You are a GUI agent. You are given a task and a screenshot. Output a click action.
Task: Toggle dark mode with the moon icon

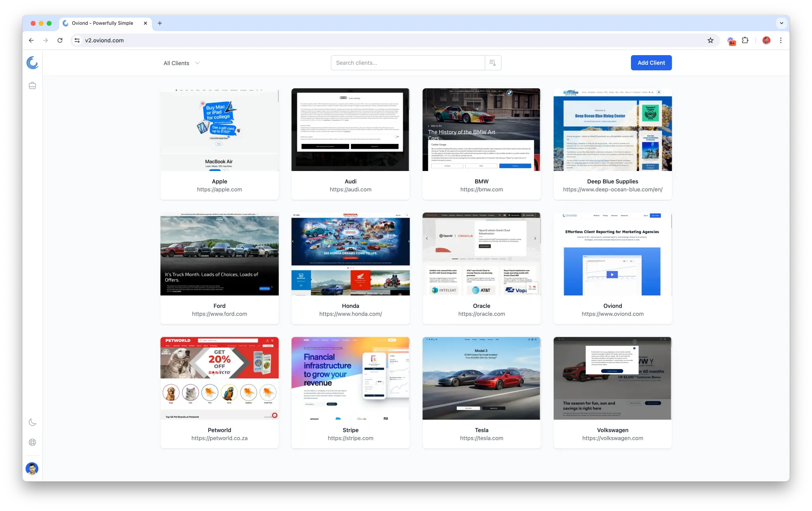tap(32, 422)
